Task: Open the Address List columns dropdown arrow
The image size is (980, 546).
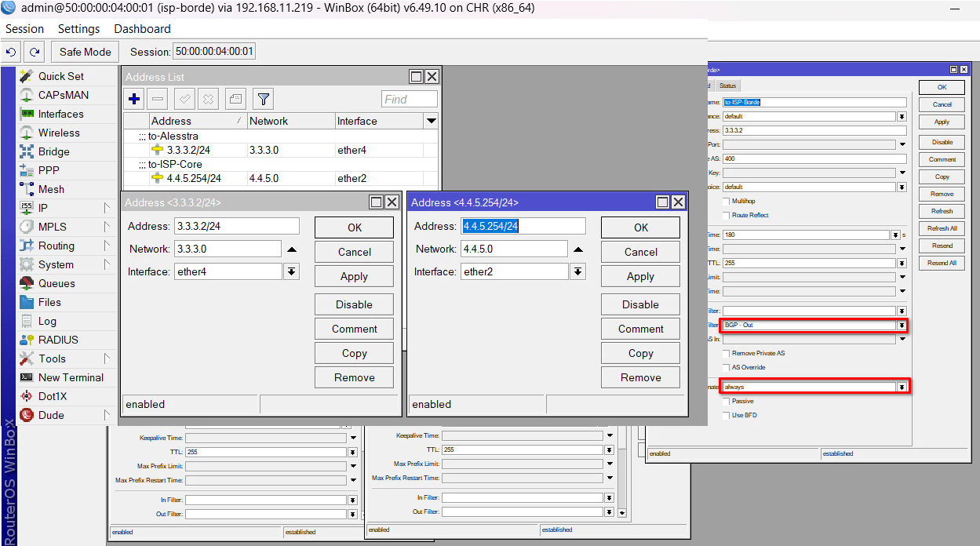Action: [431, 121]
